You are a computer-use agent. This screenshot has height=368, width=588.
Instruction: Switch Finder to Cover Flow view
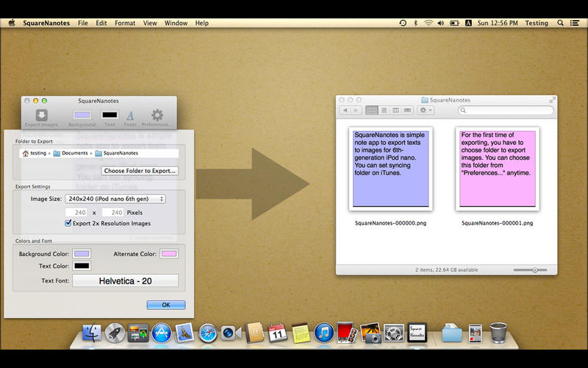(407, 110)
